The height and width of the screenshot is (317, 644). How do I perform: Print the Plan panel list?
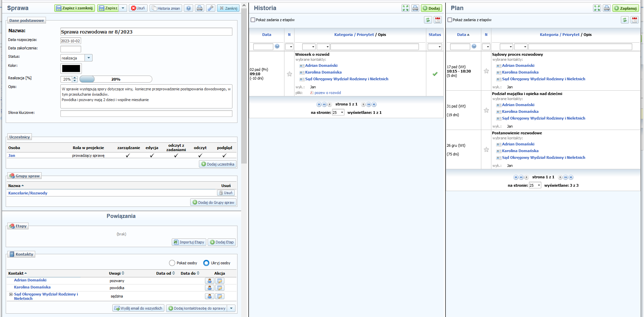coord(606,8)
